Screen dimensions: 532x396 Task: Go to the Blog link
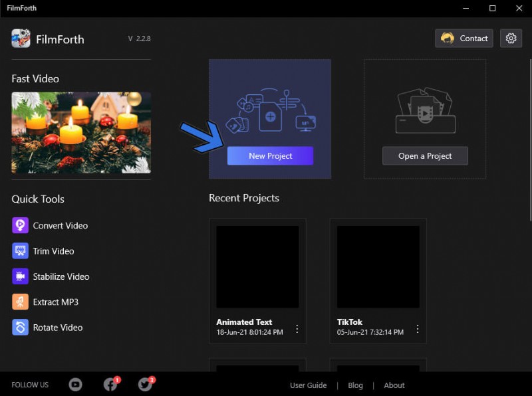click(x=355, y=385)
